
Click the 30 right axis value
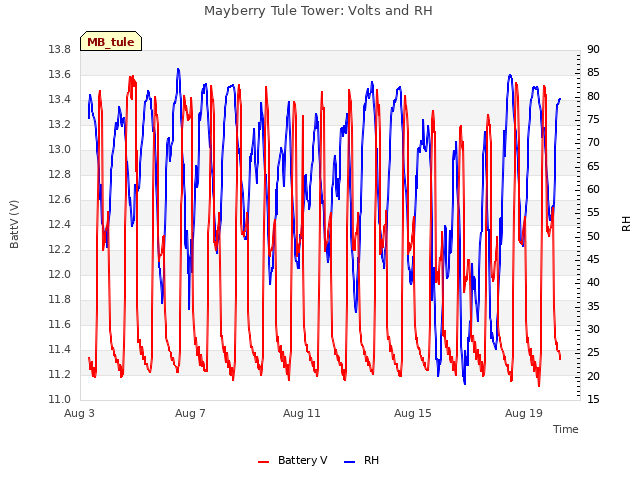tap(593, 329)
